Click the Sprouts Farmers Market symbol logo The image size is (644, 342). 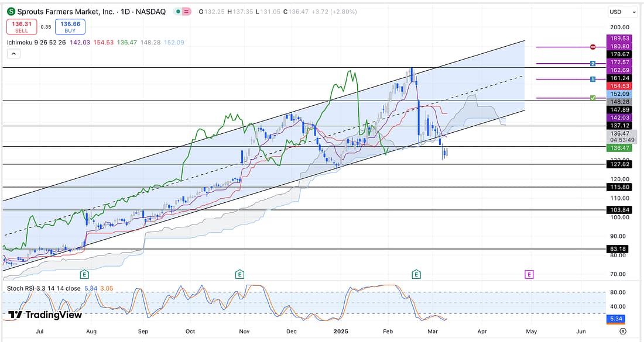[x=11, y=12]
